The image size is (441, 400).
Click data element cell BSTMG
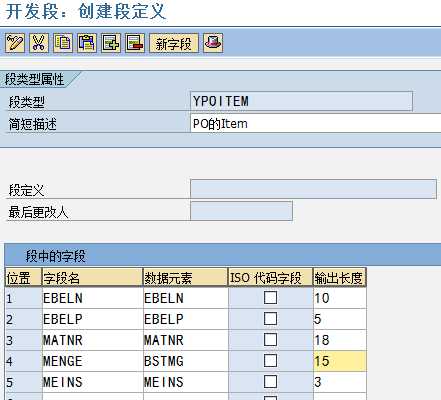[x=185, y=361]
